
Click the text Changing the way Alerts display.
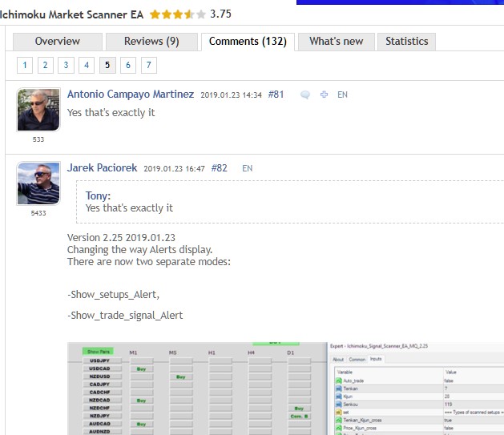click(139, 250)
